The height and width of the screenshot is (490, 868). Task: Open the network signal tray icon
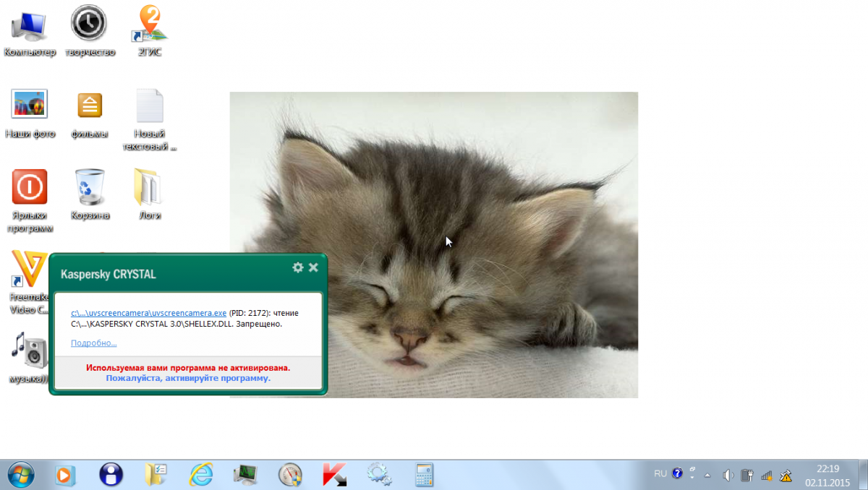click(x=767, y=476)
